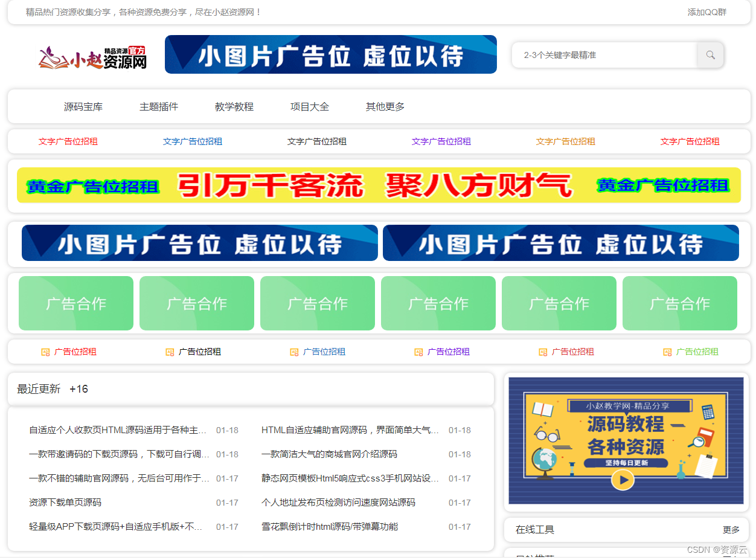
Task: Open the 小赵资源网 site logo
Action: click(x=93, y=57)
